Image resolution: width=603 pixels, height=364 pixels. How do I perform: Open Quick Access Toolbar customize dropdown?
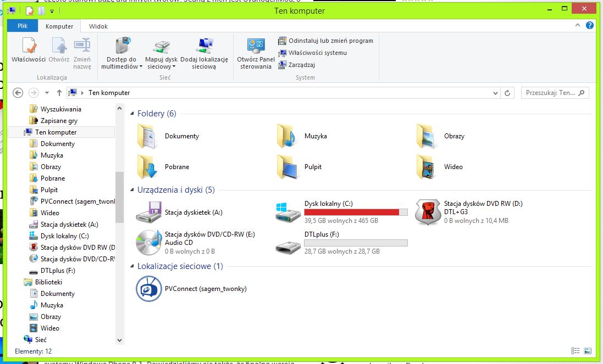pos(52,11)
